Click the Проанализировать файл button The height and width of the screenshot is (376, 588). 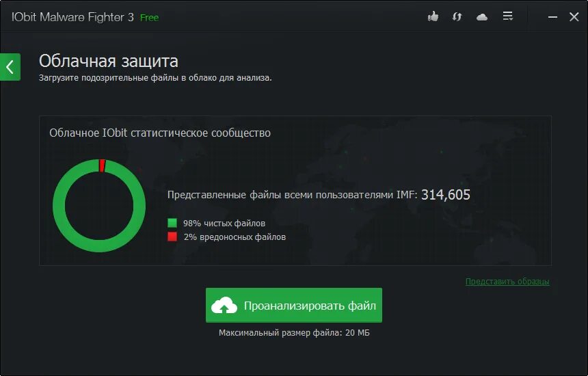click(293, 305)
